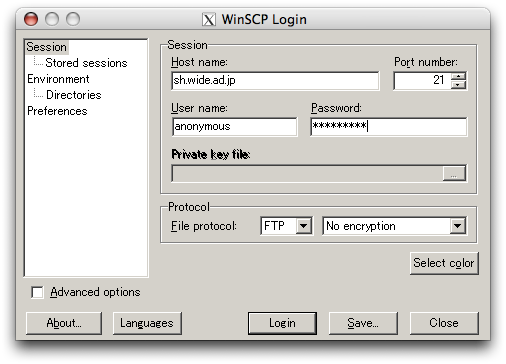Click the Private key file field
The height and width of the screenshot is (364, 506).
pos(307,173)
